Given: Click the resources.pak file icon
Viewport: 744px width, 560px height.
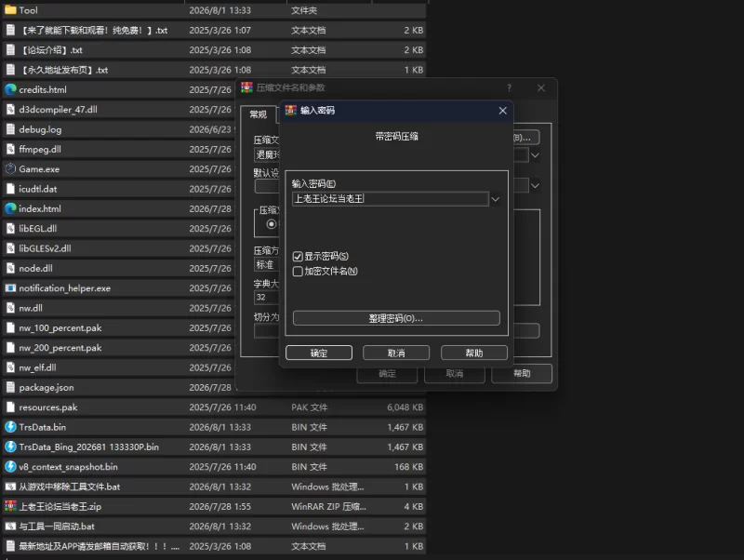Looking at the screenshot, I should (x=10, y=407).
